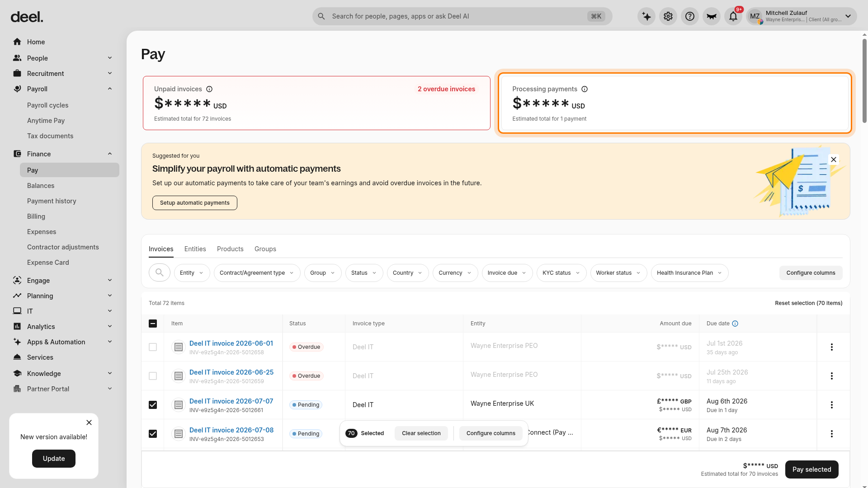The image size is (868, 488).
Task: Open the help question mark icon
Action: [x=690, y=16]
